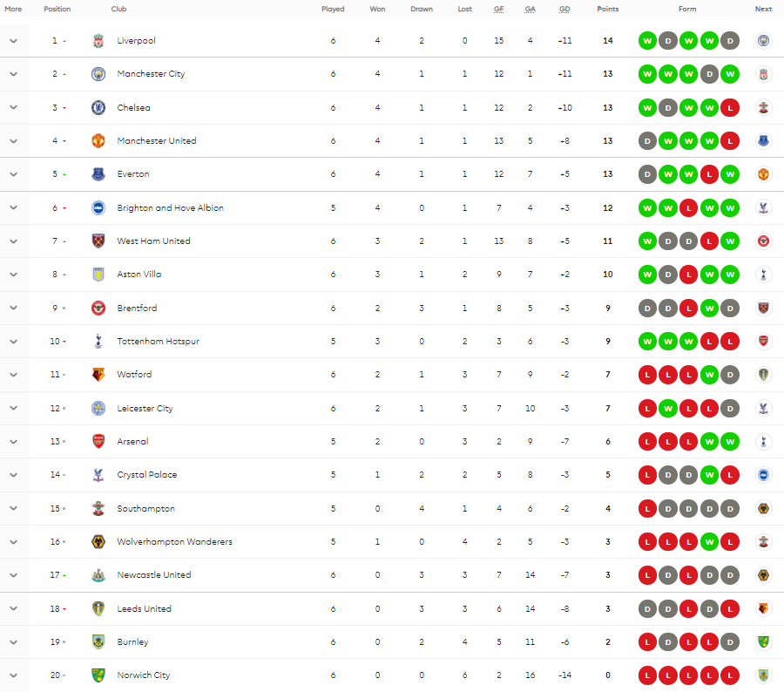Click the Points column header

point(608,10)
